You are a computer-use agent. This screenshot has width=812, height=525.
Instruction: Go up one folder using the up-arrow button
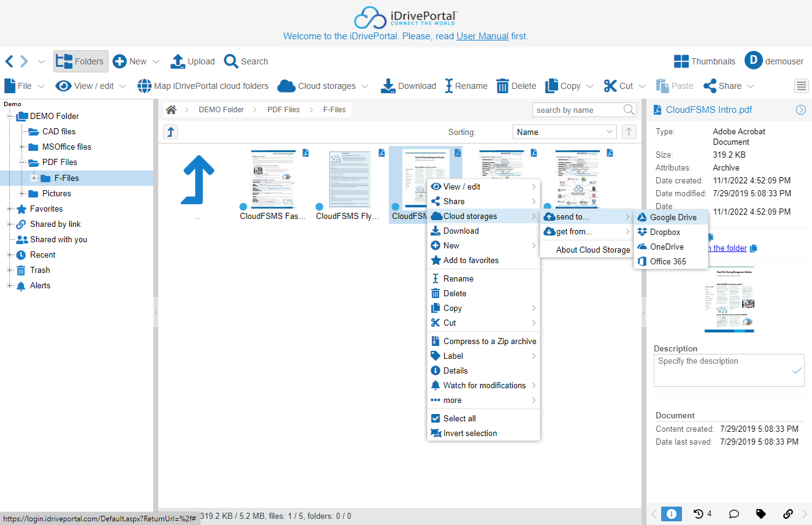click(x=170, y=132)
